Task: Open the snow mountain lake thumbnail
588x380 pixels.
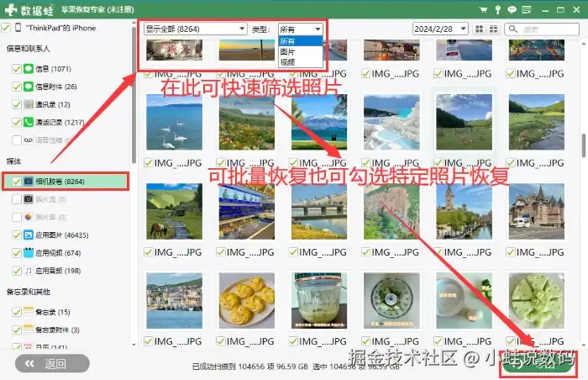Action: coord(319,122)
